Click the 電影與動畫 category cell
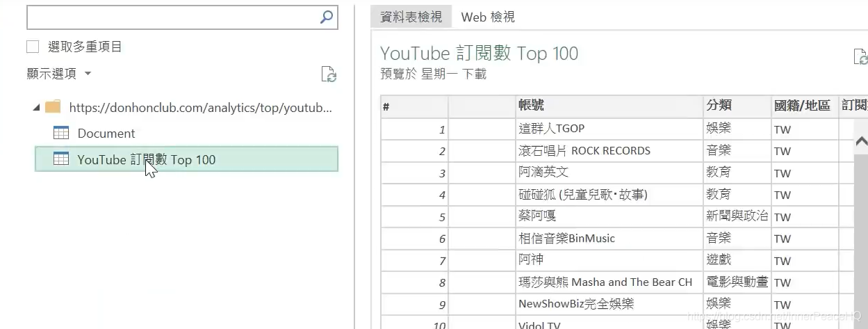This screenshot has height=329, width=868. tap(736, 282)
